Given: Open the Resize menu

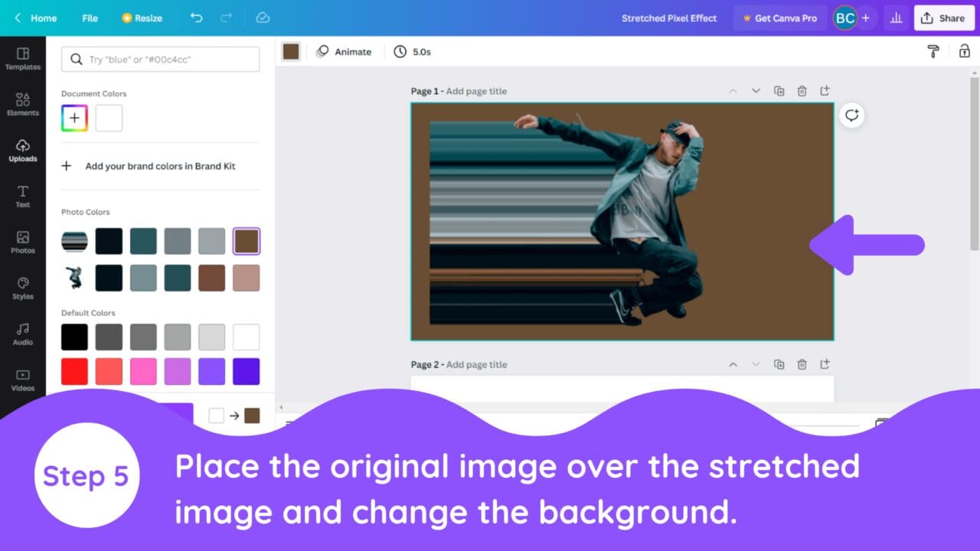Looking at the screenshot, I should click(142, 18).
